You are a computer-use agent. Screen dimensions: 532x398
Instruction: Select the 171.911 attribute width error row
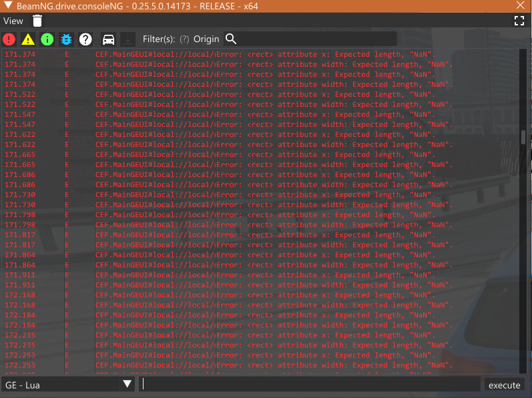[x=261, y=285]
